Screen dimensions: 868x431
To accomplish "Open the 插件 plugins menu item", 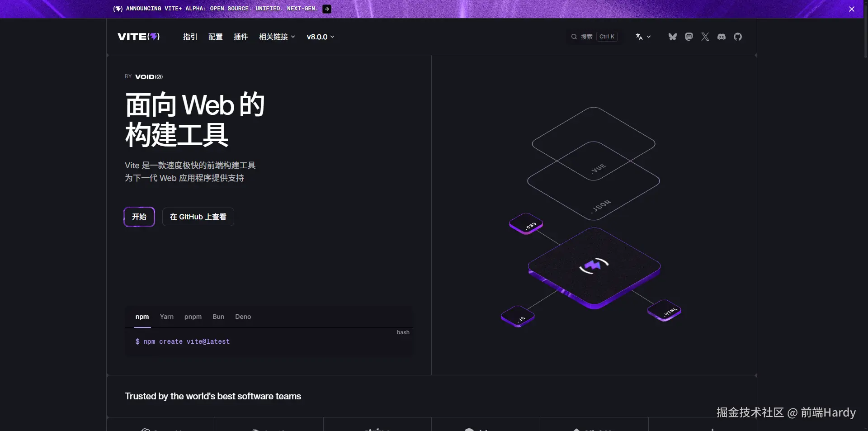I will coord(241,37).
